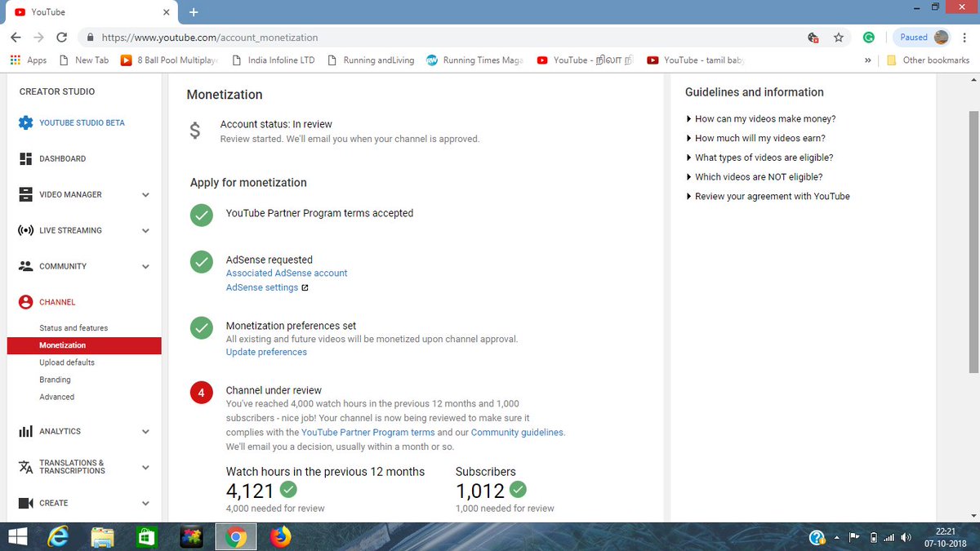This screenshot has width=980, height=551.
Task: Open the AdSense settings link
Action: (262, 288)
